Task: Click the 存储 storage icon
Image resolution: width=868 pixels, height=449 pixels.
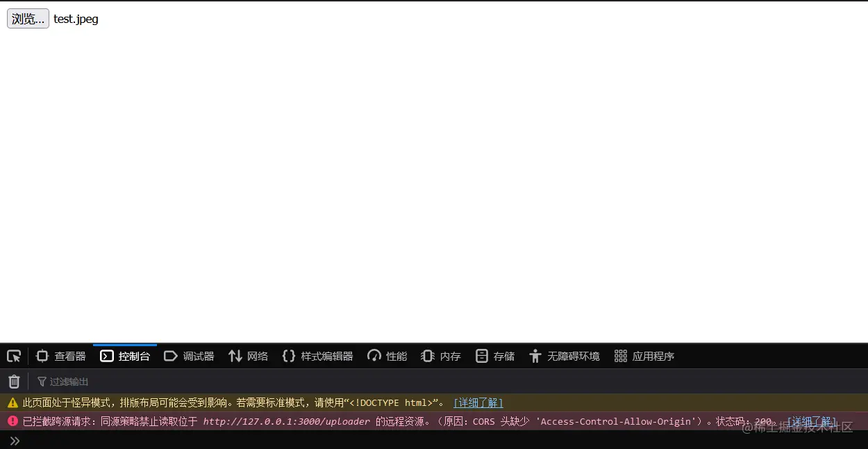Action: pyautogui.click(x=481, y=356)
